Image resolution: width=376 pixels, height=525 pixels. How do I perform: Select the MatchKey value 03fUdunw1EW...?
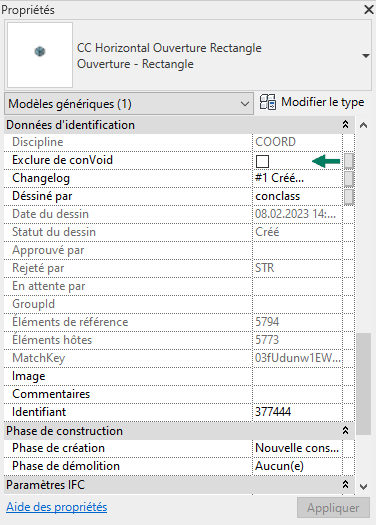(298, 358)
